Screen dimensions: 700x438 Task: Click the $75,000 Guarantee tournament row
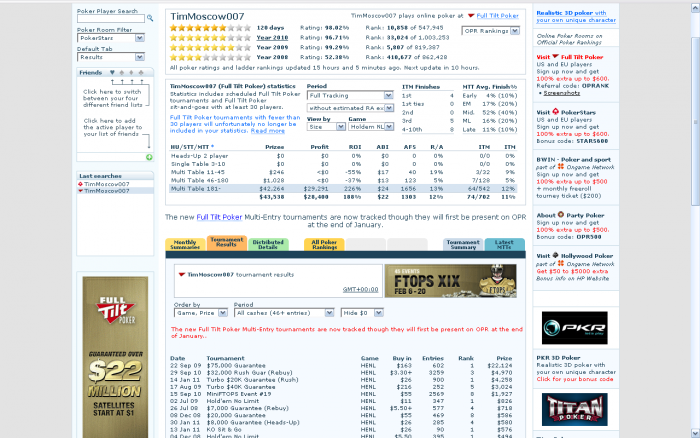tap(341, 365)
